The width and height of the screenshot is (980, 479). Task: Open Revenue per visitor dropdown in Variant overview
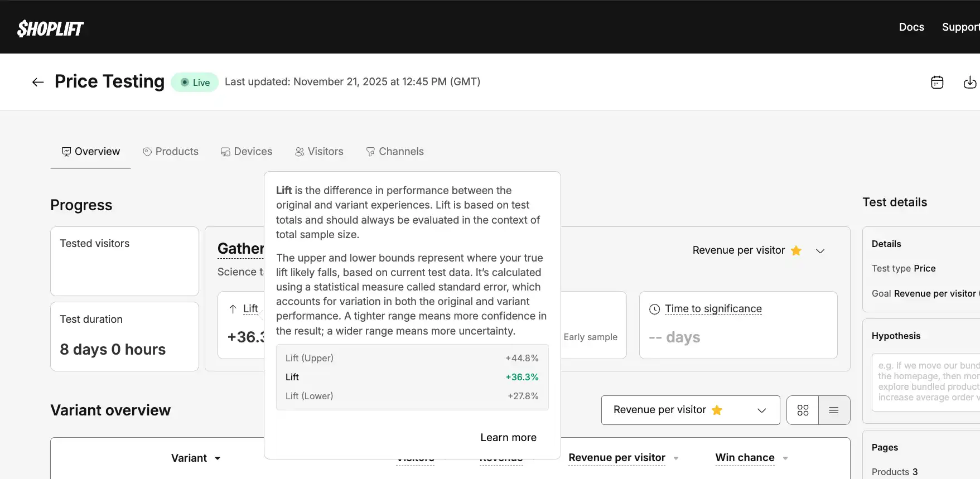click(690, 410)
